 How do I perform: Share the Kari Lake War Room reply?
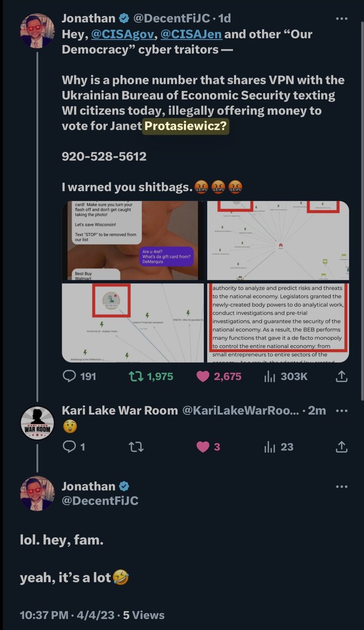coord(341,447)
